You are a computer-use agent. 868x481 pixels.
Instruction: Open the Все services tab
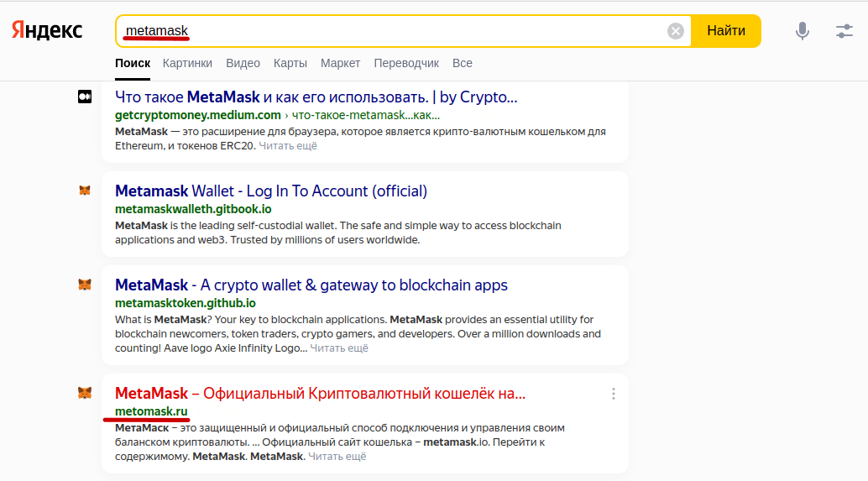pyautogui.click(x=463, y=63)
